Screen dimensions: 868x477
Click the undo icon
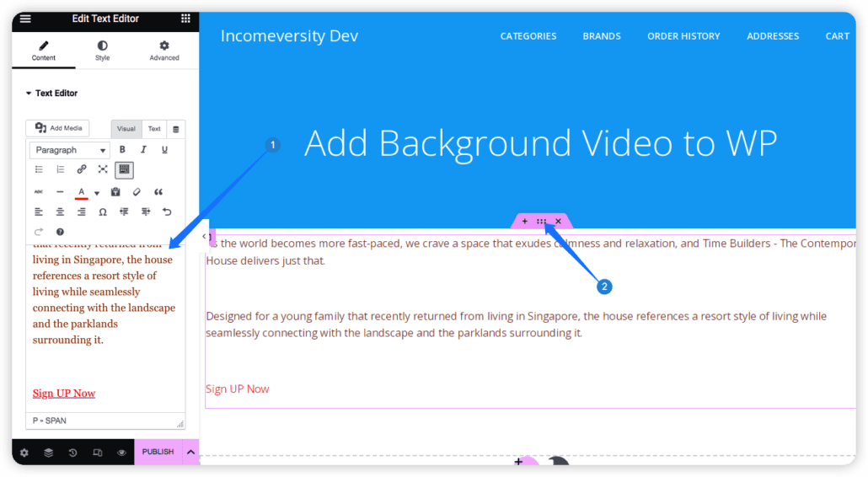167,212
